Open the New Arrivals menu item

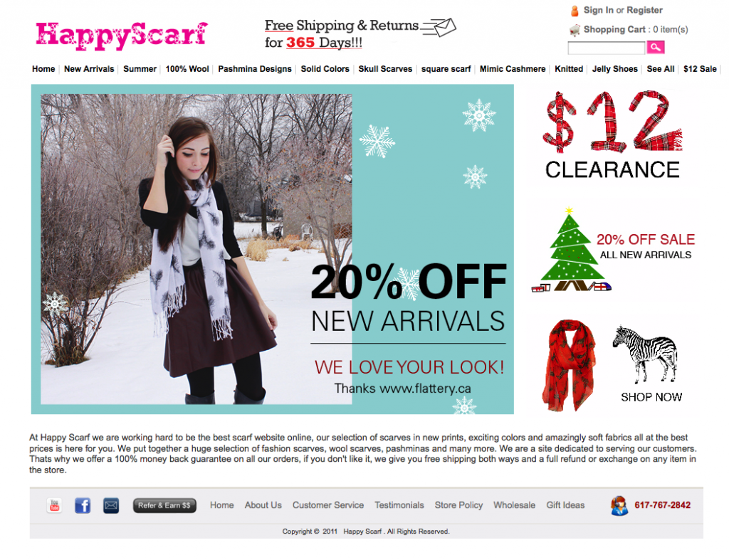pos(89,69)
